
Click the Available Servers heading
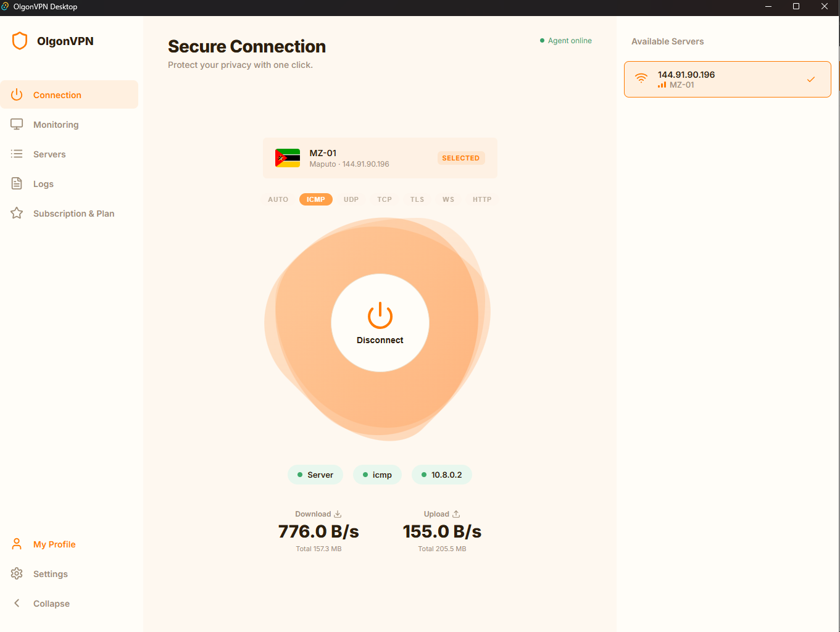pyautogui.click(x=667, y=41)
